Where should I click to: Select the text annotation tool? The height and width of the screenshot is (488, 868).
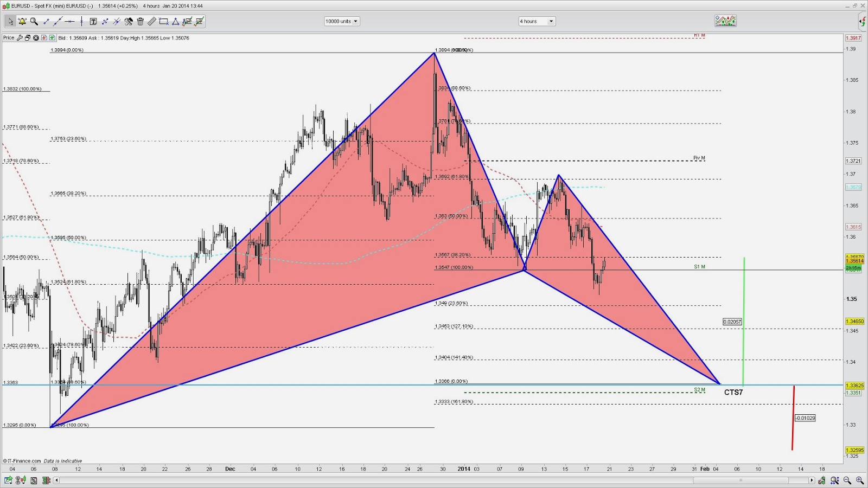(93, 22)
